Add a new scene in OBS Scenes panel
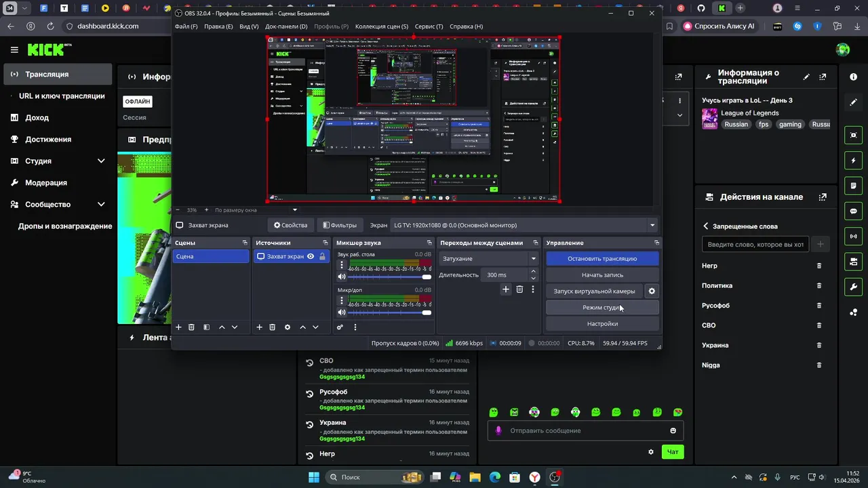This screenshot has width=868, height=488. click(x=179, y=327)
